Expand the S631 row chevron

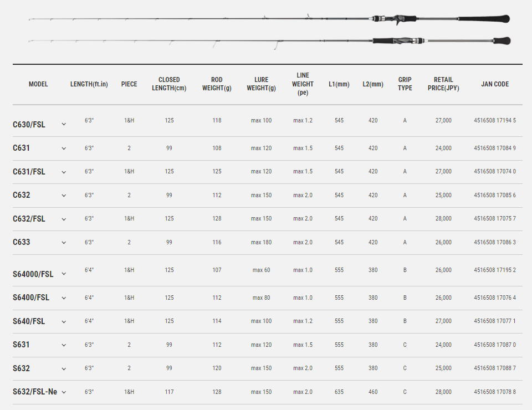click(64, 345)
